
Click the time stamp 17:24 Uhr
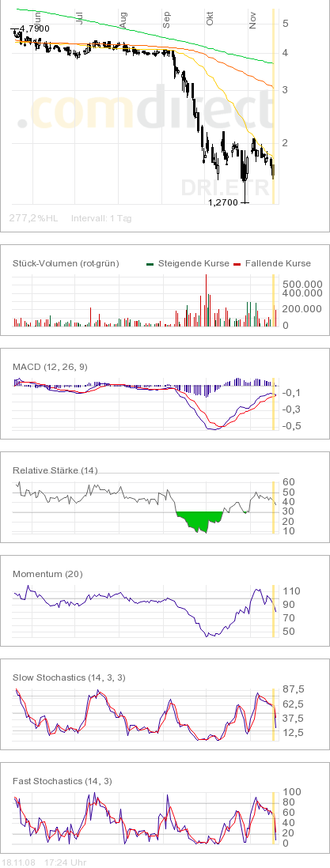point(65,862)
